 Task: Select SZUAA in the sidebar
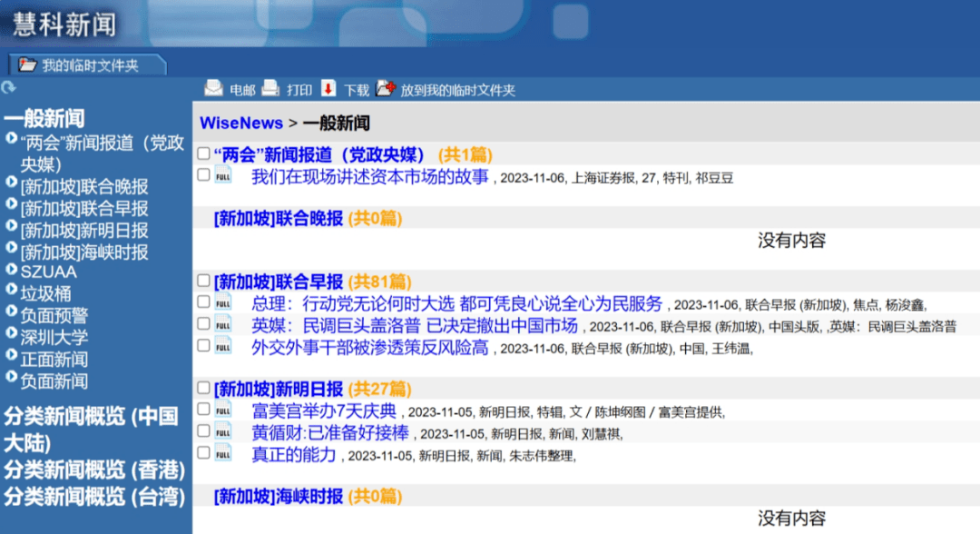[x=49, y=272]
